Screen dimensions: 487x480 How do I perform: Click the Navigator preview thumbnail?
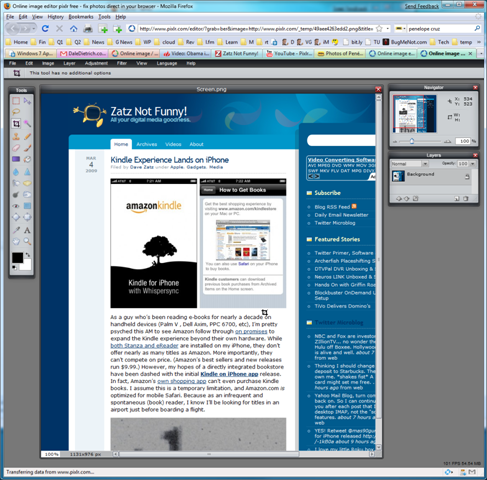(415, 114)
